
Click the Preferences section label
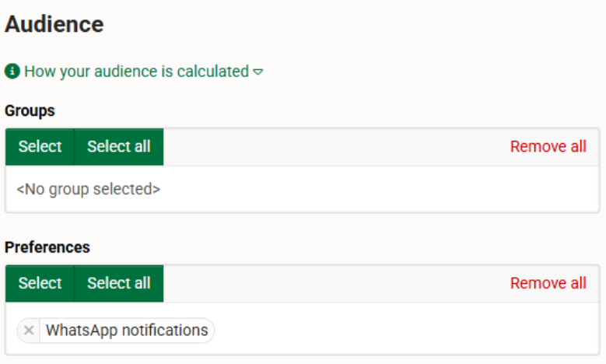tap(47, 247)
